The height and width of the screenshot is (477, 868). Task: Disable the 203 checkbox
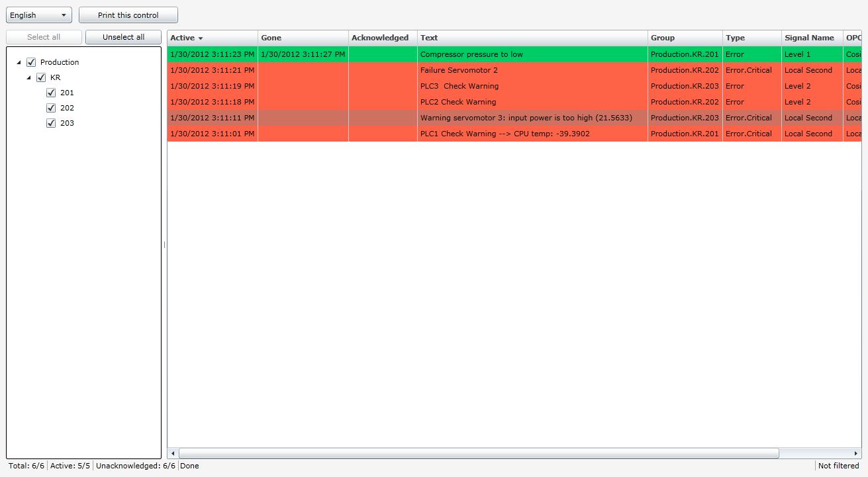point(51,123)
